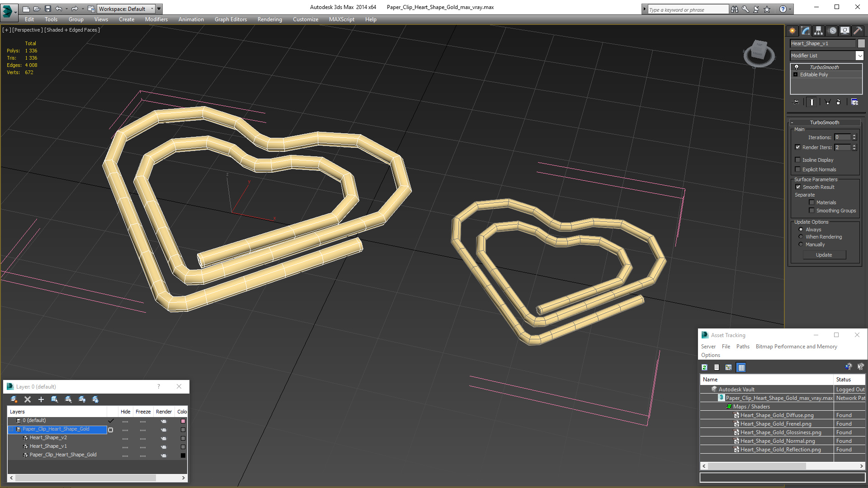The height and width of the screenshot is (488, 868).
Task: Click Create New Layer icon in Layer dialog
Action: [x=14, y=399]
